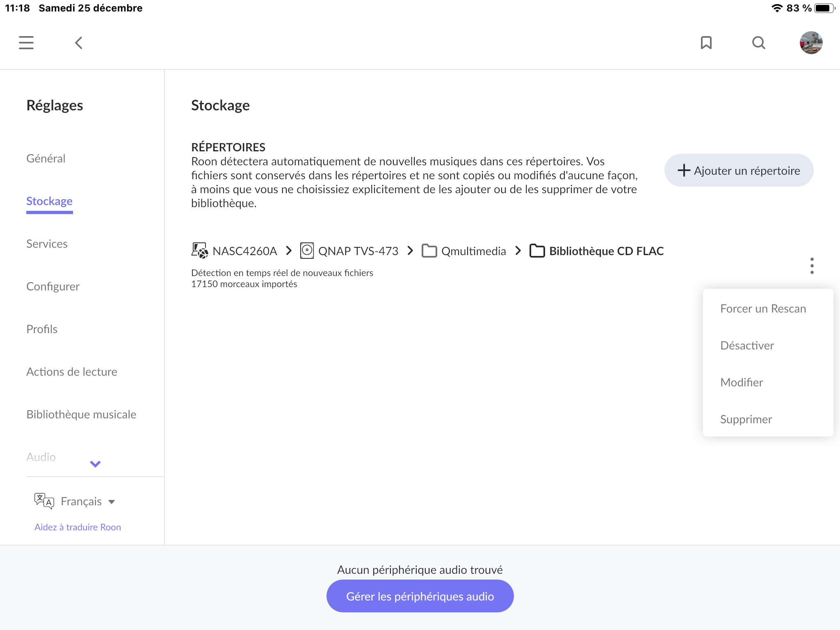
Task: Click the three-dot folder options icon
Action: point(812,266)
